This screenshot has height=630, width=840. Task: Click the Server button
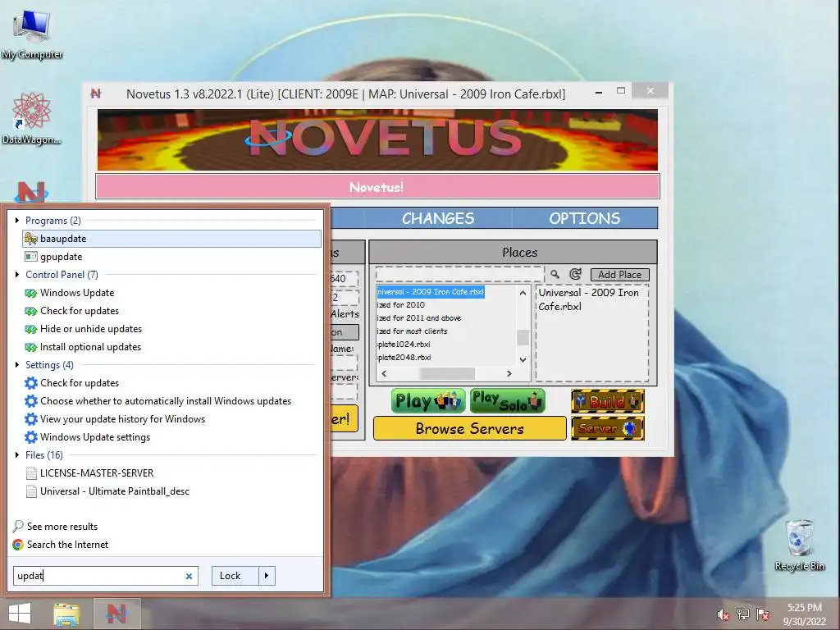[608, 428]
